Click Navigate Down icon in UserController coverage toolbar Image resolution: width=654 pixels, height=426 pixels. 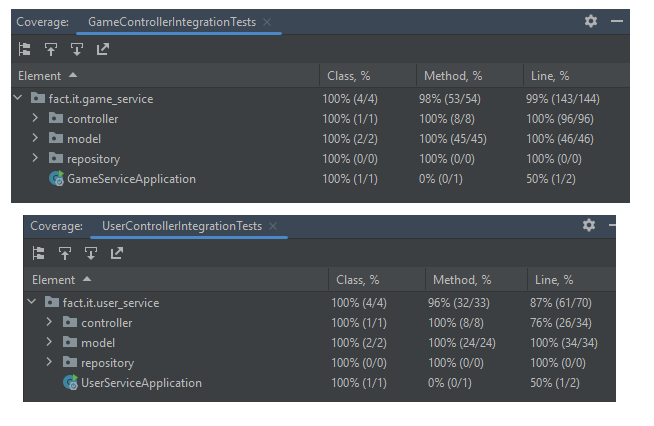[91, 254]
